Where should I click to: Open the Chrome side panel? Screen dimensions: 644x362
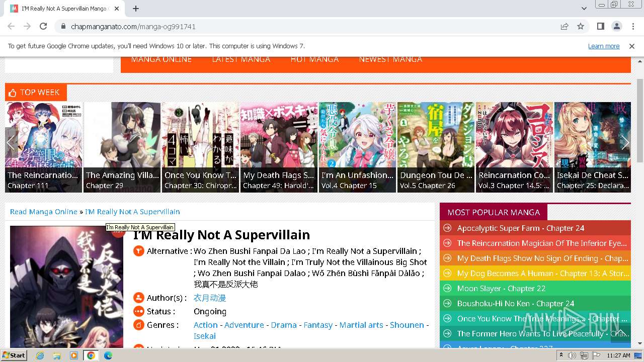pyautogui.click(x=600, y=26)
